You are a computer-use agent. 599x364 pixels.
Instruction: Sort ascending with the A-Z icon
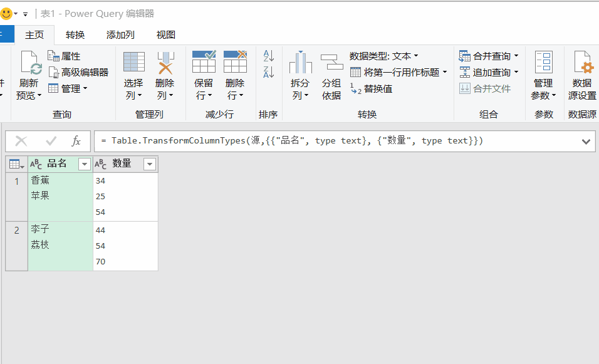[x=269, y=56]
